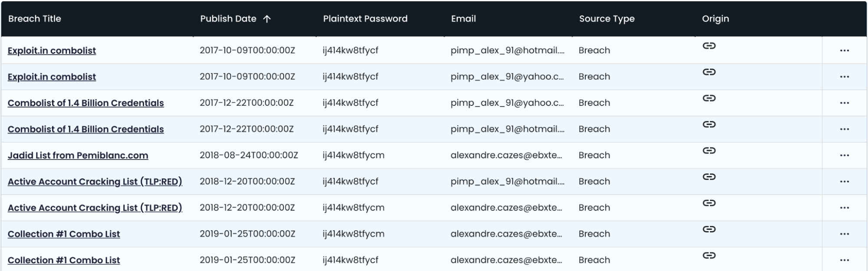The width and height of the screenshot is (868, 271).
Task: Sort by Email column header
Action: coord(463,19)
